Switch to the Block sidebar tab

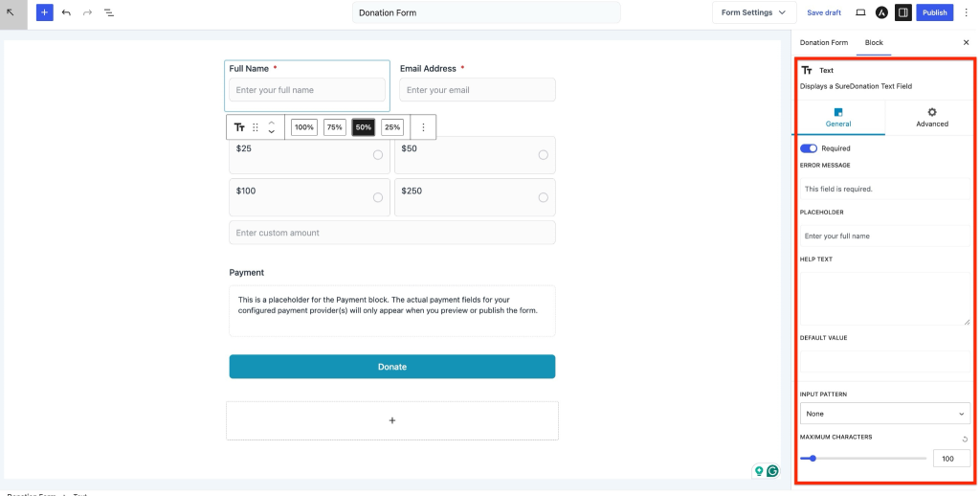tap(874, 42)
